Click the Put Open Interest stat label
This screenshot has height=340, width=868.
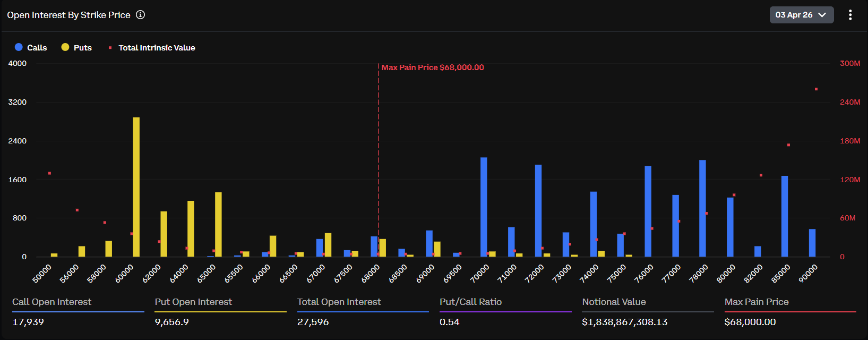click(193, 302)
